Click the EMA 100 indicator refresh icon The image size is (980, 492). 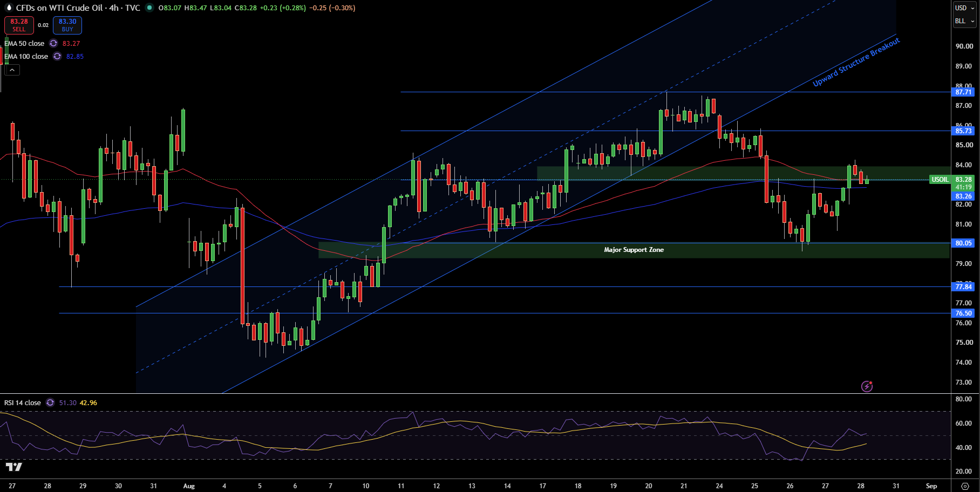tap(57, 56)
